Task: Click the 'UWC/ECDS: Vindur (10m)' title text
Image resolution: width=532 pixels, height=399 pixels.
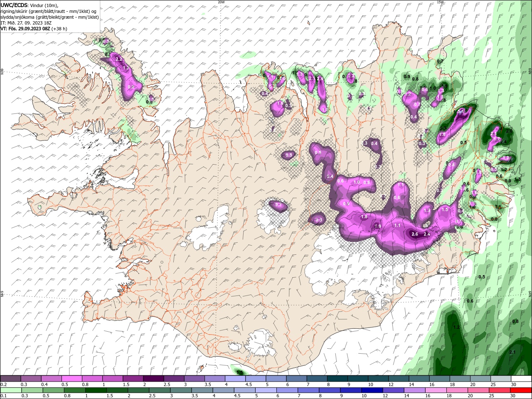Action: (30, 5)
